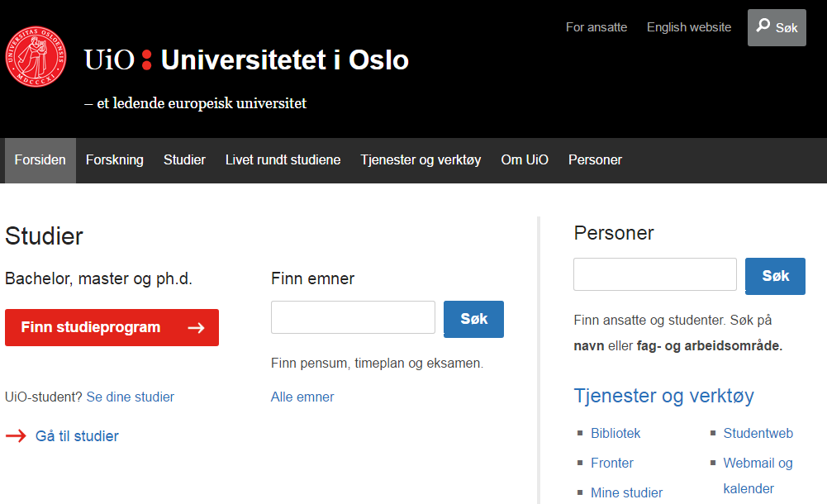Click the red University of Oslo seal logo
This screenshot has height=504, width=827.
point(36,56)
